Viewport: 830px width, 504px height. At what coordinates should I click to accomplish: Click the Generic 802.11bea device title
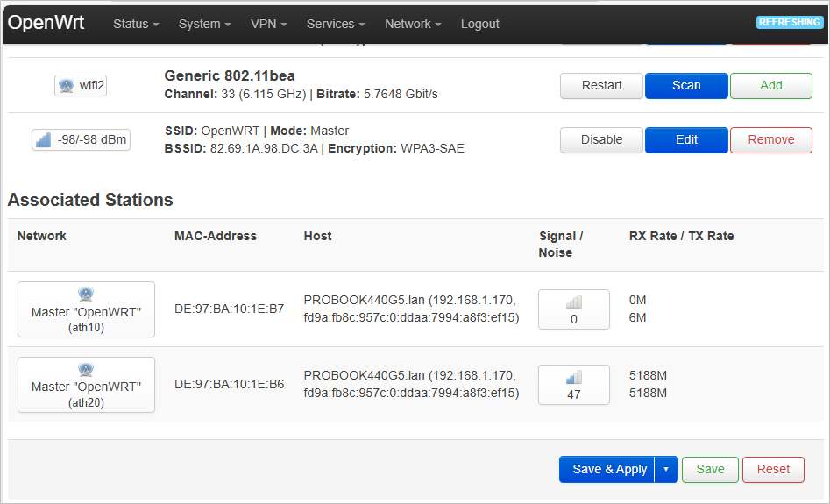pos(230,75)
